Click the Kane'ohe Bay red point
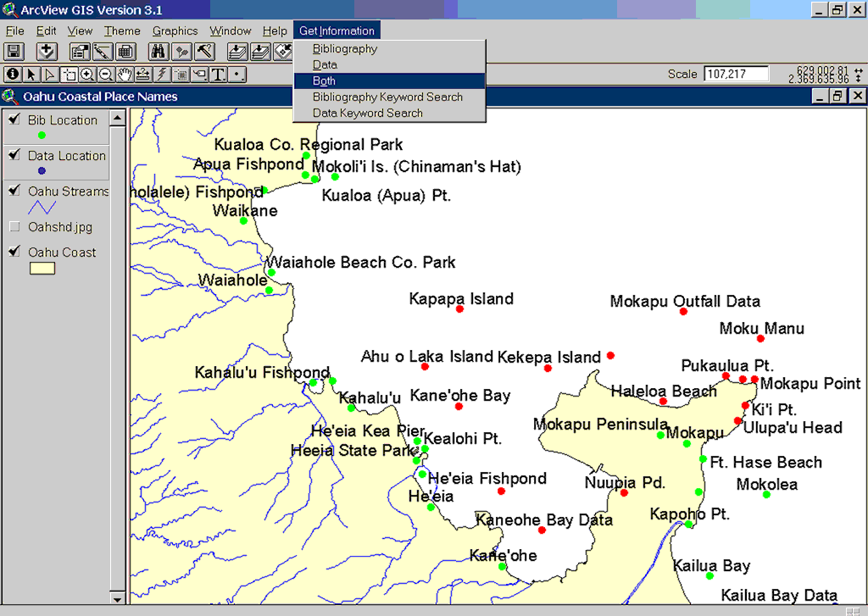Viewport: 868px width, 616px height. coord(459,406)
